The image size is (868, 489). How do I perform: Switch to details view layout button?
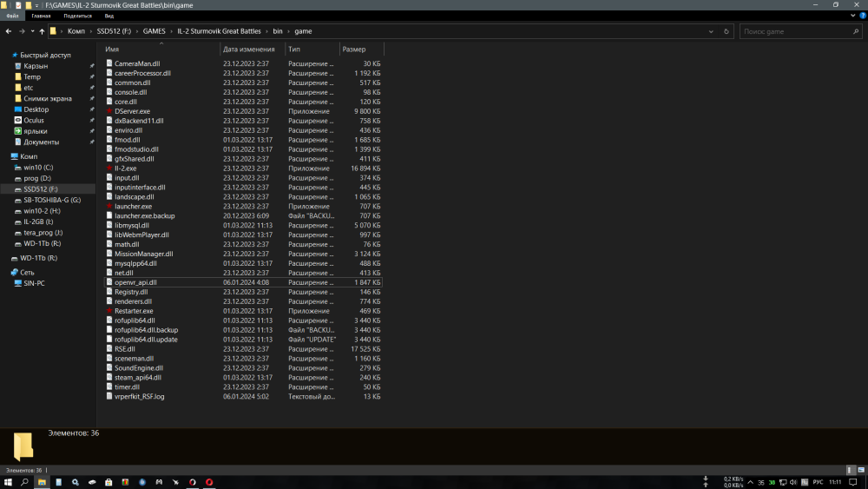[x=851, y=470]
